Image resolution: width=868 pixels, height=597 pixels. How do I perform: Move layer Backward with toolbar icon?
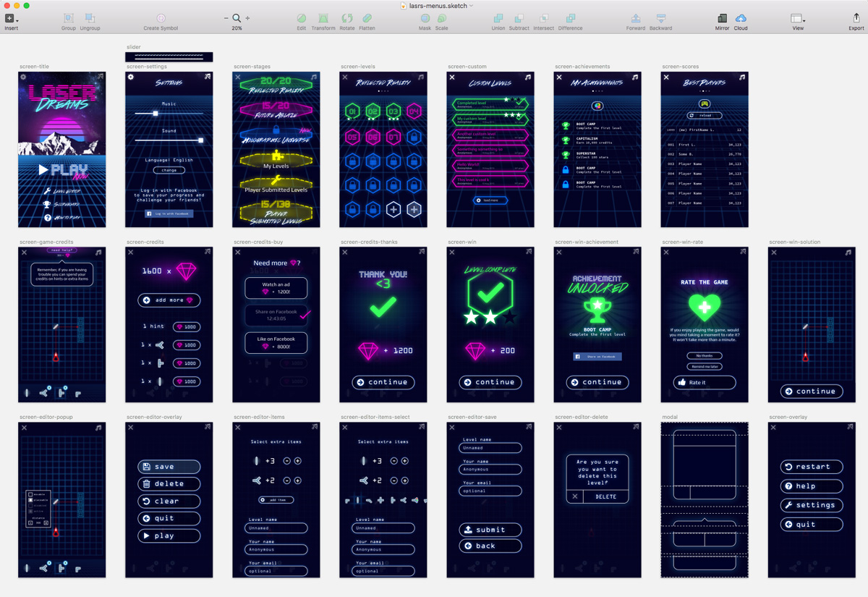pyautogui.click(x=660, y=18)
